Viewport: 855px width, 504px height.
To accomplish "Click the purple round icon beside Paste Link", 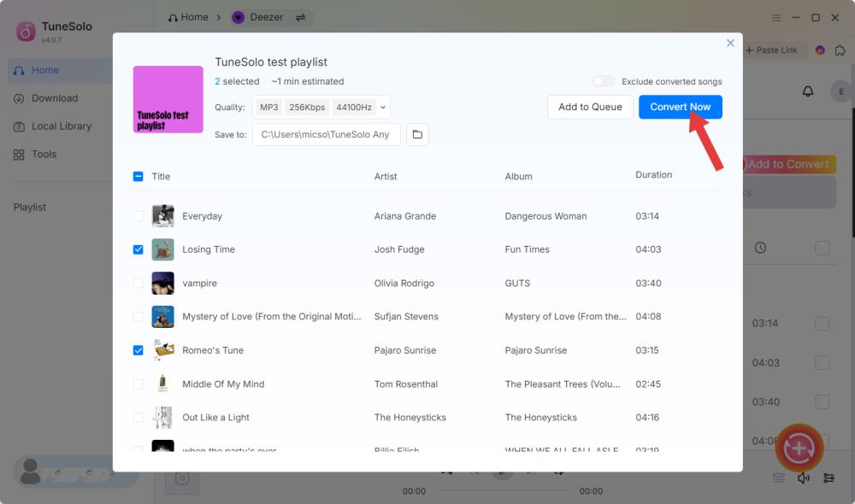I will [820, 50].
